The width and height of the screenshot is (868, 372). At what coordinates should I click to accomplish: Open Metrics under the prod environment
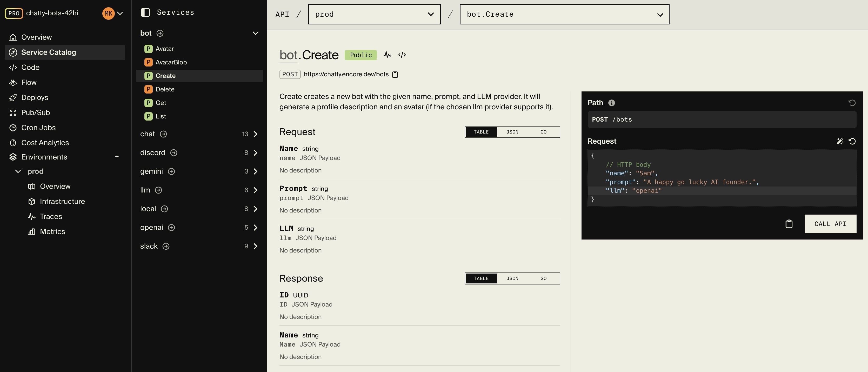pyautogui.click(x=52, y=231)
